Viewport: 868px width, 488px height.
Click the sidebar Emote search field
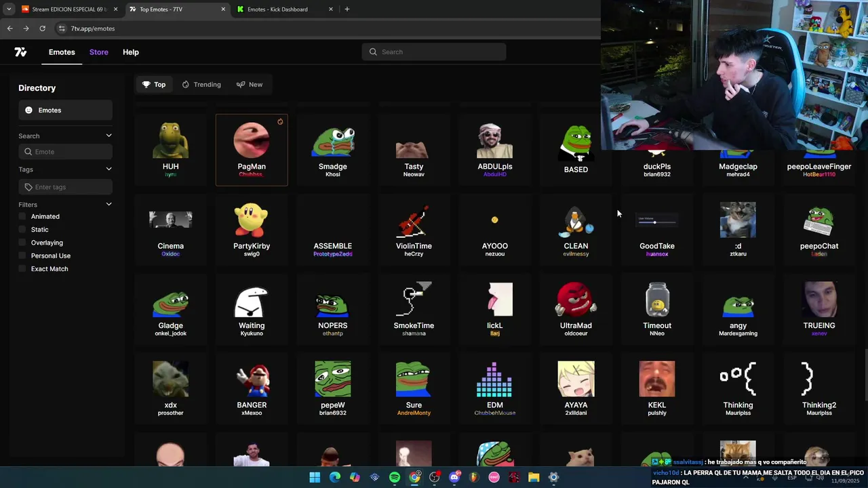tap(65, 152)
